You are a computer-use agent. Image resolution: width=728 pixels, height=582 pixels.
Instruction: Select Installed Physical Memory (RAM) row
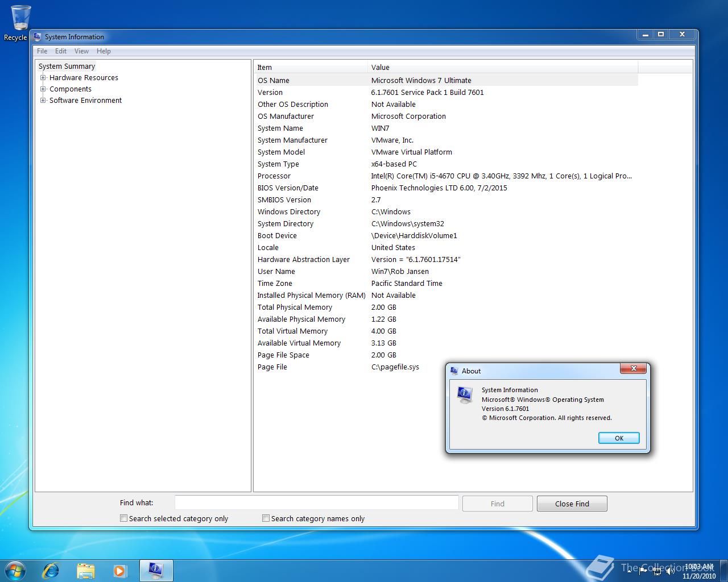pos(446,295)
